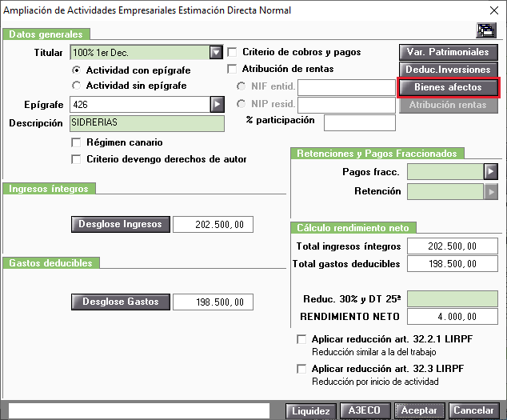Enable Aplicar reducción art. 32.3 LIRPF
The image size is (507, 420).
(301, 369)
